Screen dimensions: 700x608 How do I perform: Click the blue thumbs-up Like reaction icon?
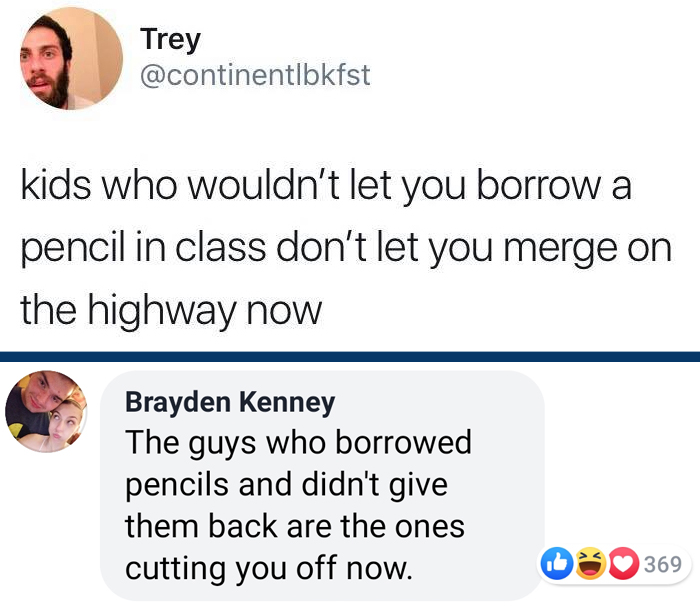[x=557, y=563]
